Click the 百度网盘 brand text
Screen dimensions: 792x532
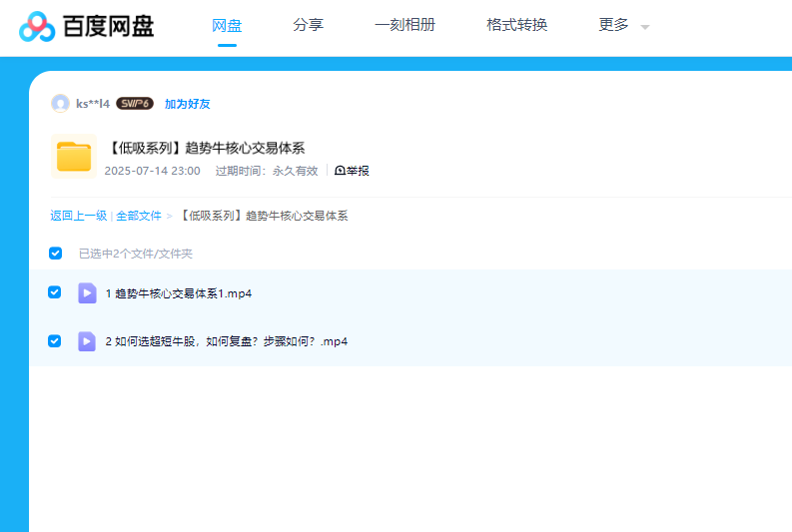coord(108,26)
